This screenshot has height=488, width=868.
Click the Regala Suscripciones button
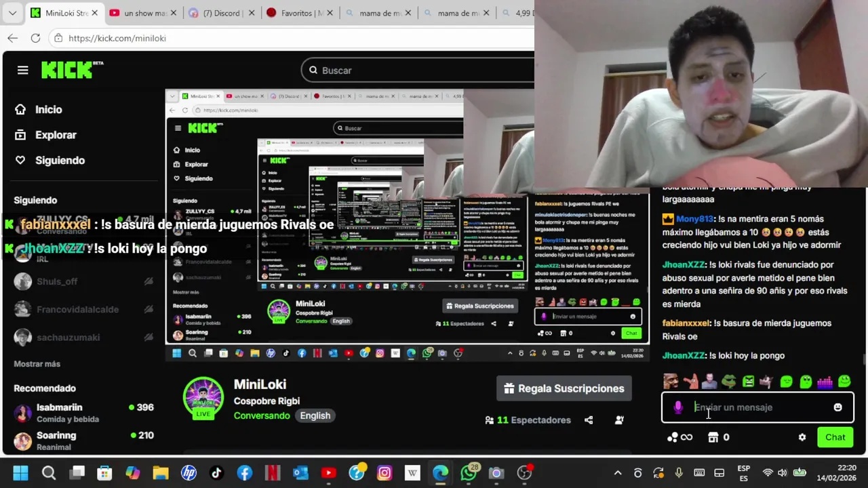tap(564, 388)
